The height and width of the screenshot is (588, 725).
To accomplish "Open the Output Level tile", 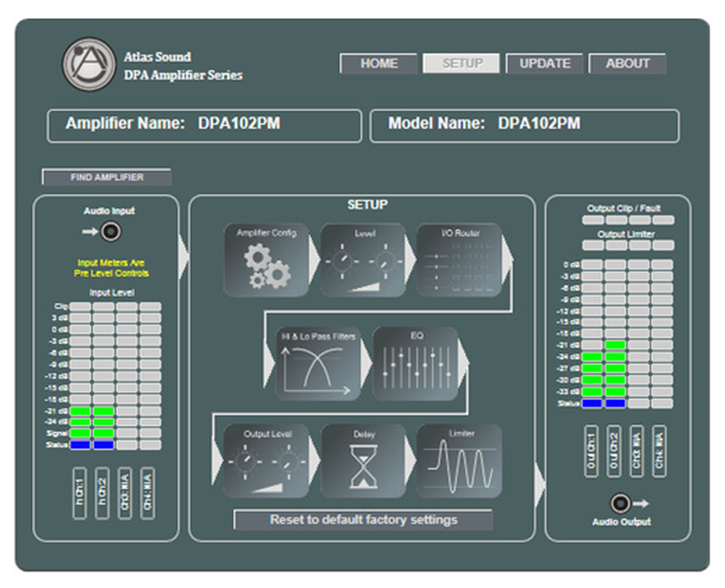I will (x=266, y=460).
